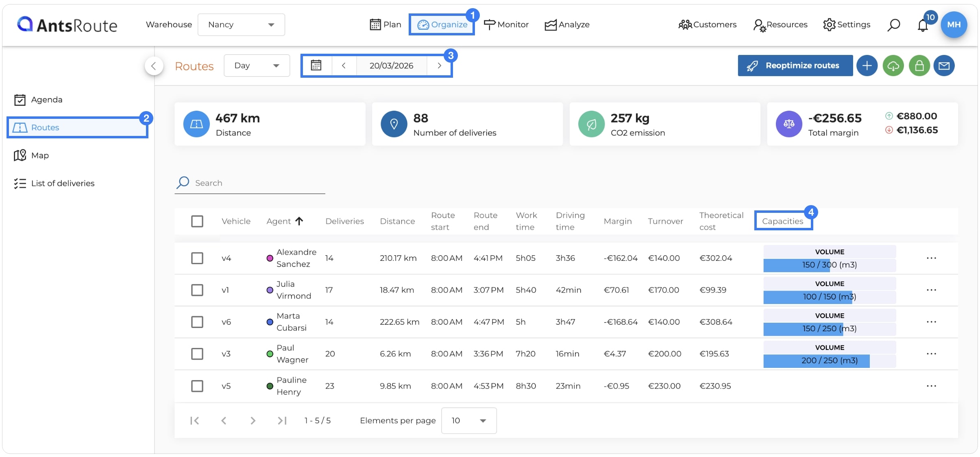Click the Vehicle column header
Image resolution: width=980 pixels, height=457 pixels.
point(236,221)
